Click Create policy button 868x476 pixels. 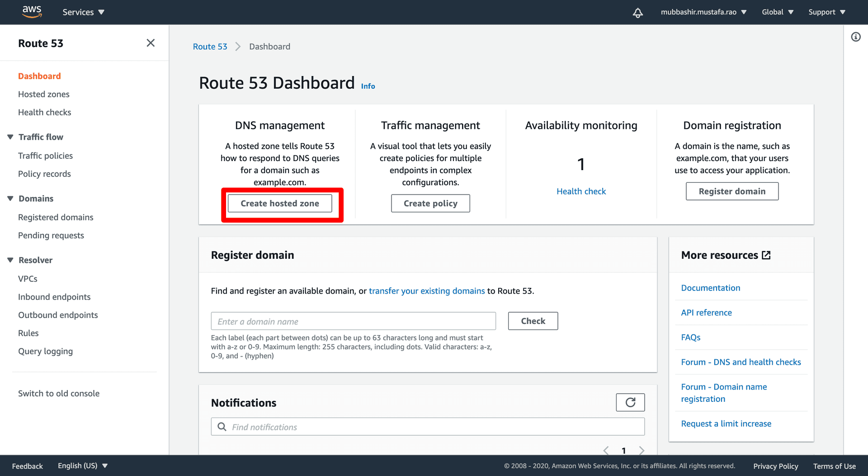(430, 203)
